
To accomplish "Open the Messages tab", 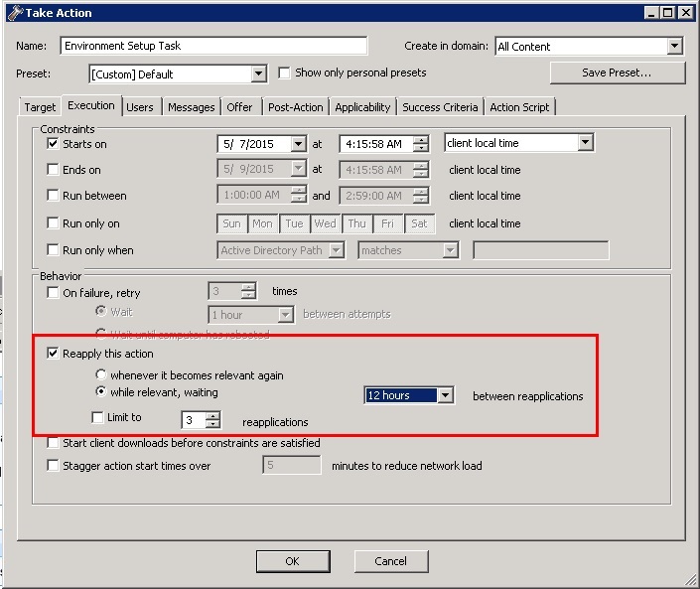I will 191,107.
